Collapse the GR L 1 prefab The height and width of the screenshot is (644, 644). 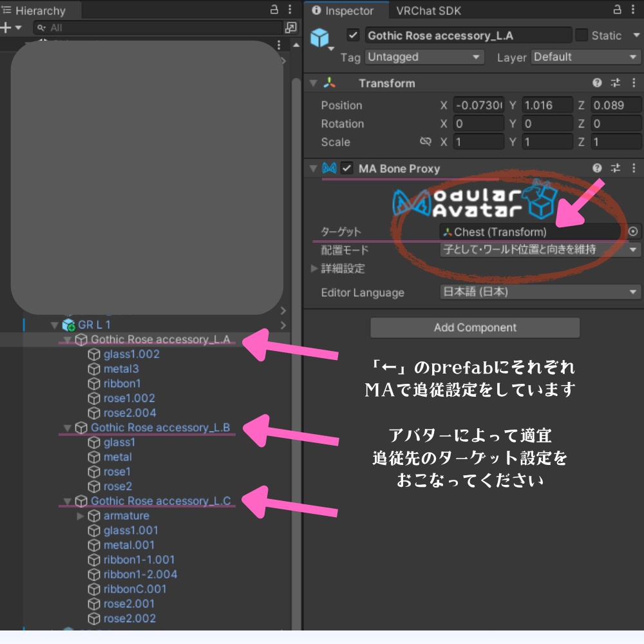pos(54,325)
